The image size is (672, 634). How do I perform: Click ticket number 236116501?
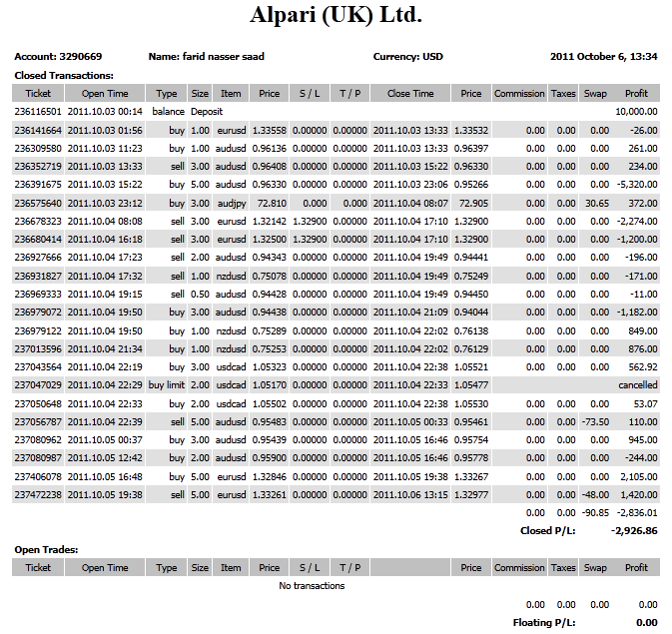pos(38,112)
